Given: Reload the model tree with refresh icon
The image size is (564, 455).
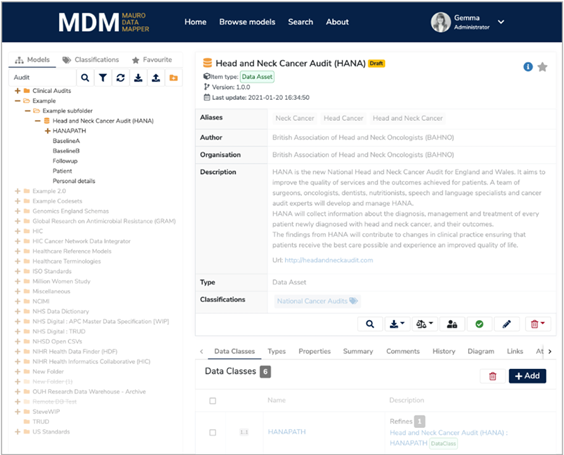Looking at the screenshot, I should [120, 78].
